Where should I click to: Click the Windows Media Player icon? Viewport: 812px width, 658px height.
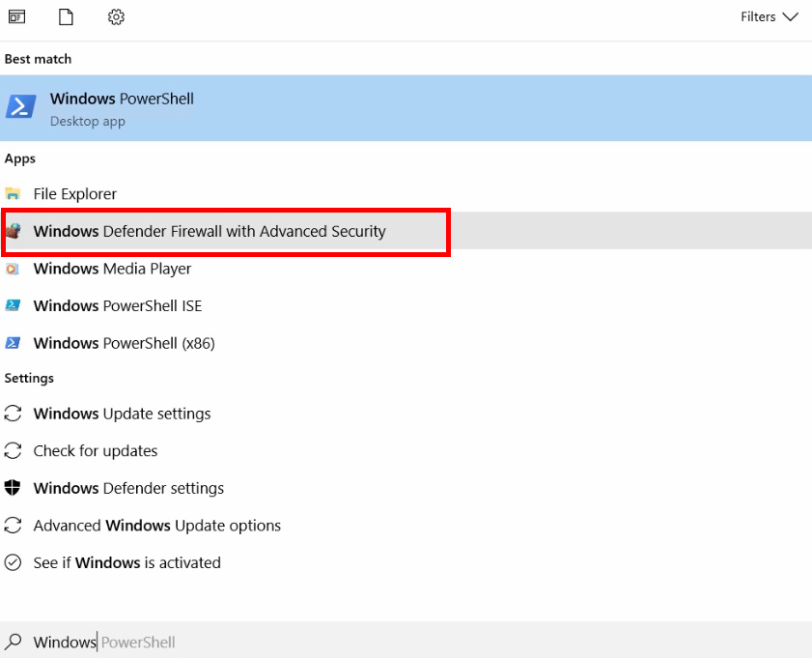point(12,269)
